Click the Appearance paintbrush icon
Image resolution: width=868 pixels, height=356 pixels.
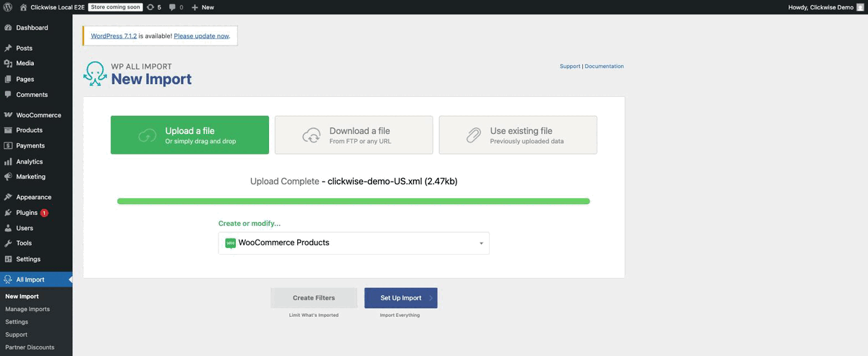point(8,197)
